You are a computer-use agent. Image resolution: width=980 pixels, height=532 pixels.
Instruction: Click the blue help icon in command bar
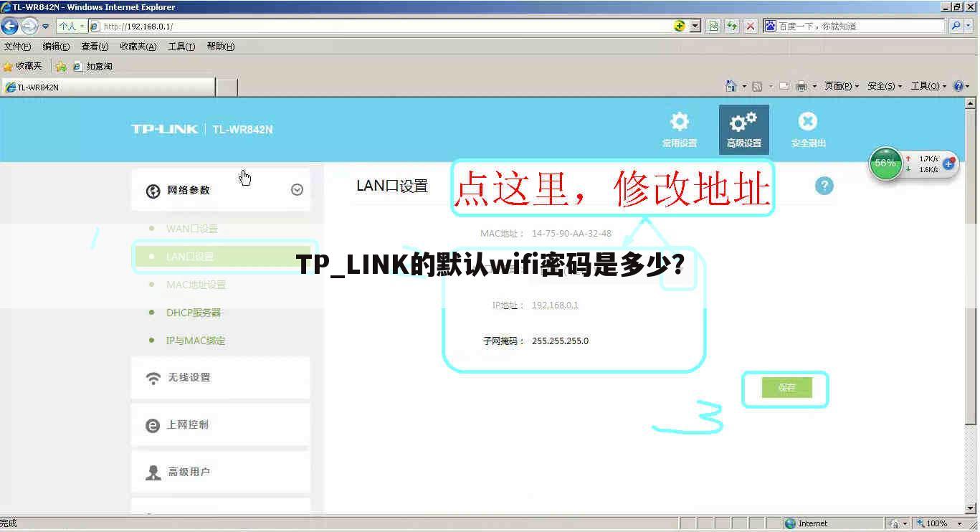(958, 86)
